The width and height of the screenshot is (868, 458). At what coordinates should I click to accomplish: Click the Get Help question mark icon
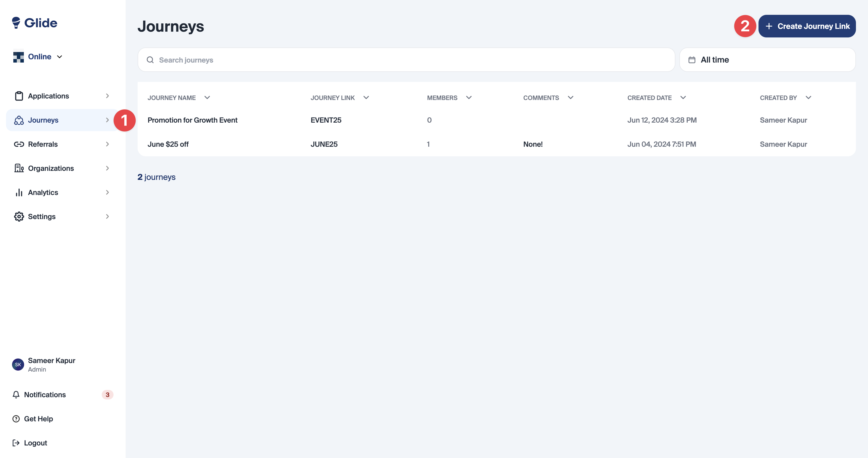(x=16, y=419)
